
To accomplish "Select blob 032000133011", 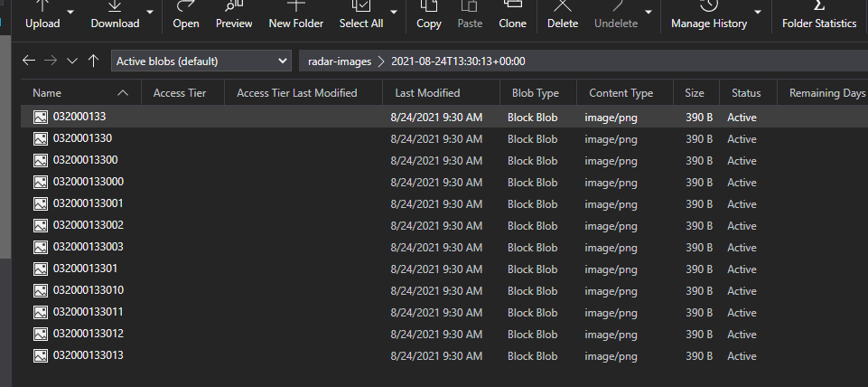I will 444,312.
